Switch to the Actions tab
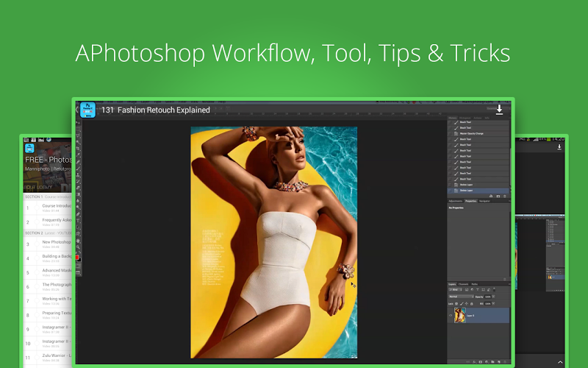This screenshot has width=588, height=368. coord(477,118)
